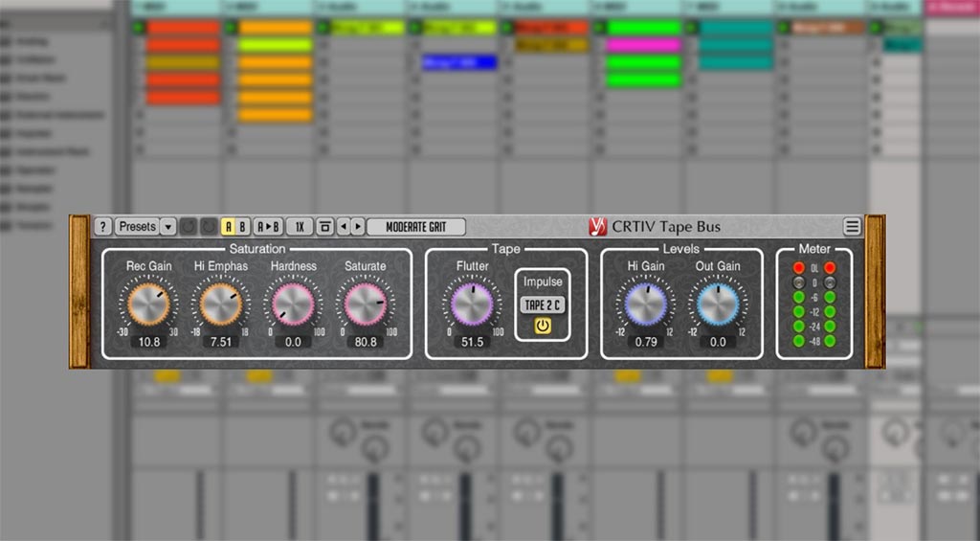Click the undo arrow icon
Screen dimensions: 980x541
[189, 226]
